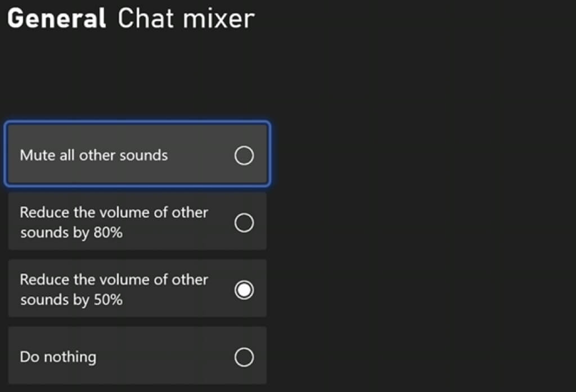The width and height of the screenshot is (576, 392).
Task: Click the "sounds by 50%" text line
Action: click(x=71, y=300)
